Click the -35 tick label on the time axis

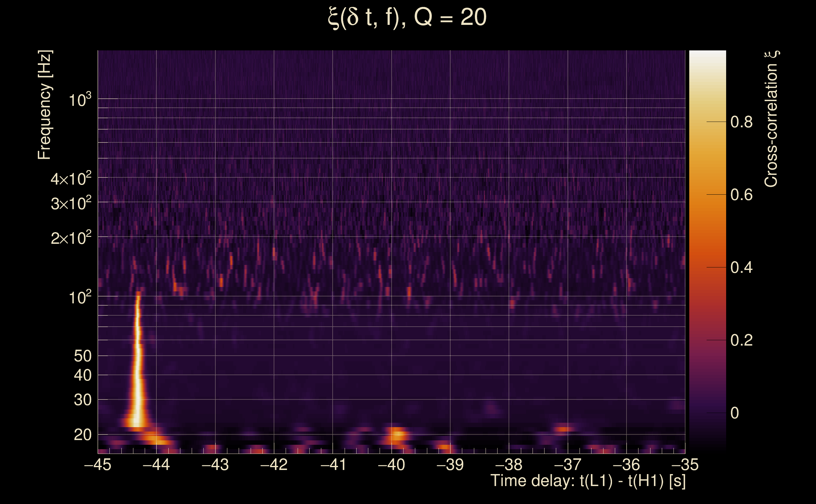tap(685, 465)
